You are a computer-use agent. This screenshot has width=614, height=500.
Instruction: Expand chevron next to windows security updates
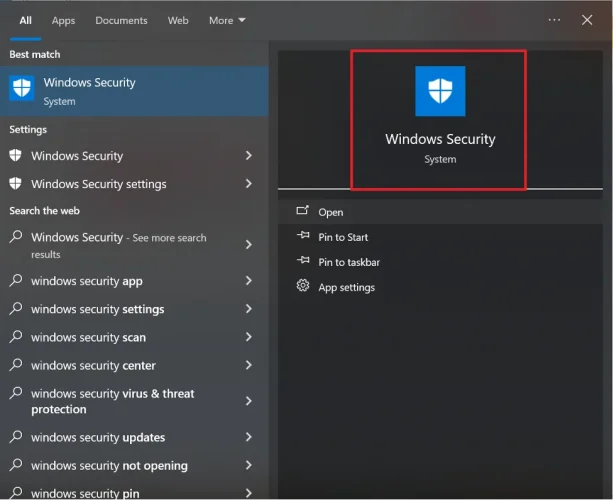(x=248, y=438)
